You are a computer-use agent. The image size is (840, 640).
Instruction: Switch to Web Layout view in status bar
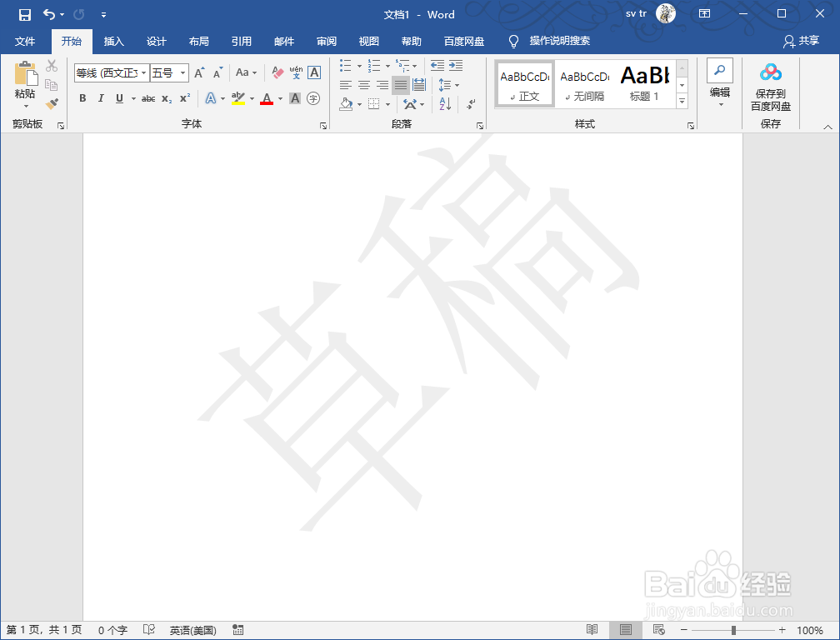[x=659, y=630]
